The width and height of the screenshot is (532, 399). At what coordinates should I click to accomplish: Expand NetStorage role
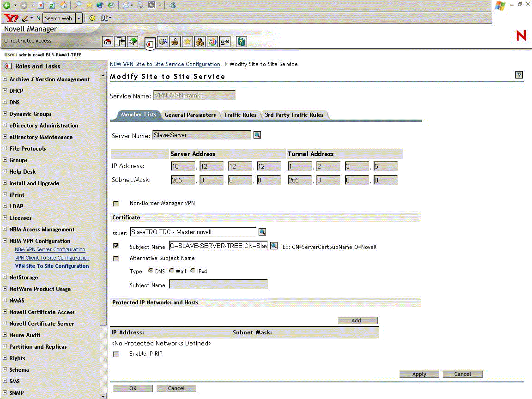[x=5, y=277]
